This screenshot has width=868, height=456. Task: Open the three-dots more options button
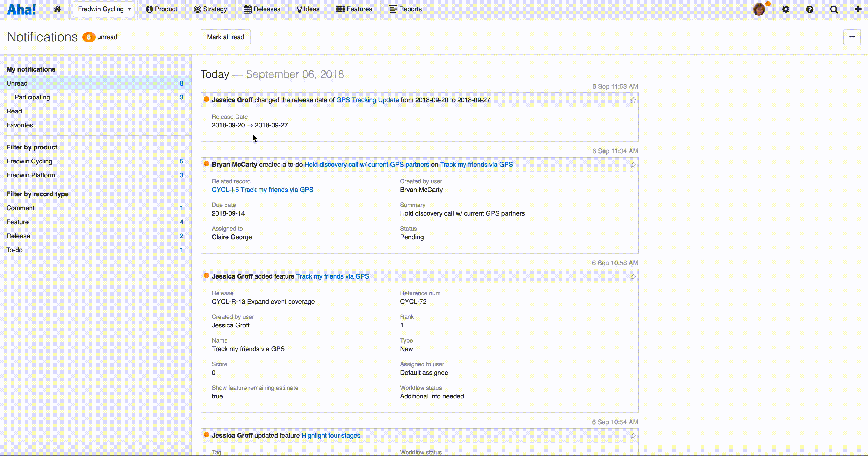click(852, 37)
